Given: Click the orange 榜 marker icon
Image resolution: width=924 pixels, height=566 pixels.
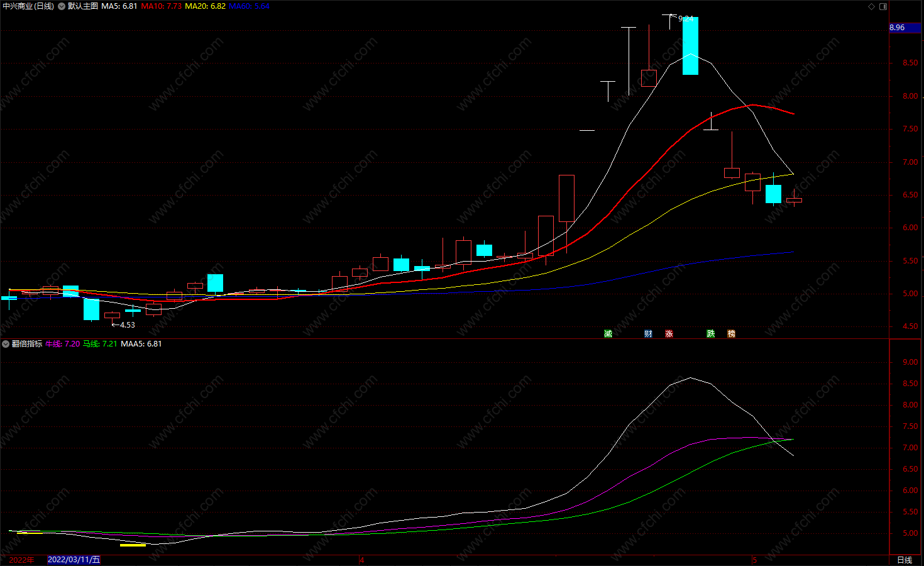Looking at the screenshot, I should [x=731, y=333].
